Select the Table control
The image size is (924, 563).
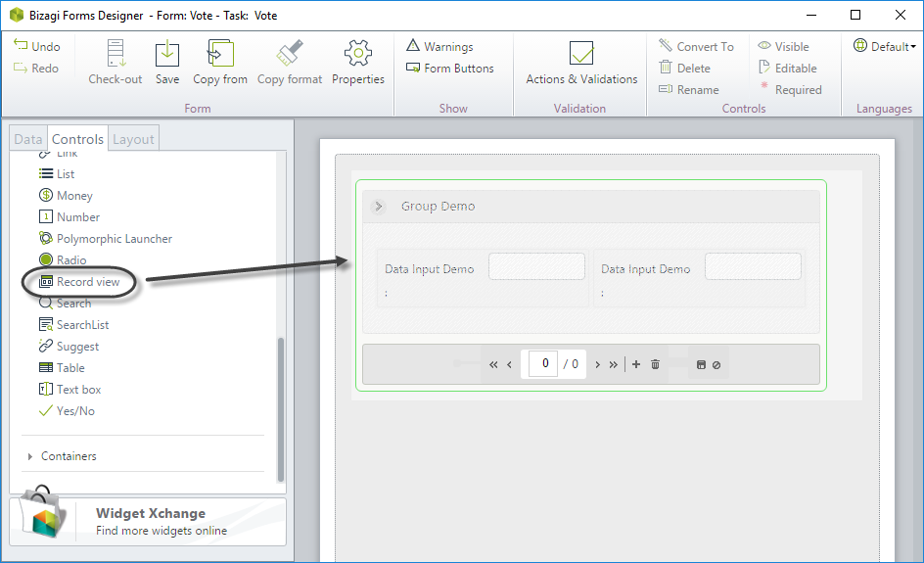62,368
